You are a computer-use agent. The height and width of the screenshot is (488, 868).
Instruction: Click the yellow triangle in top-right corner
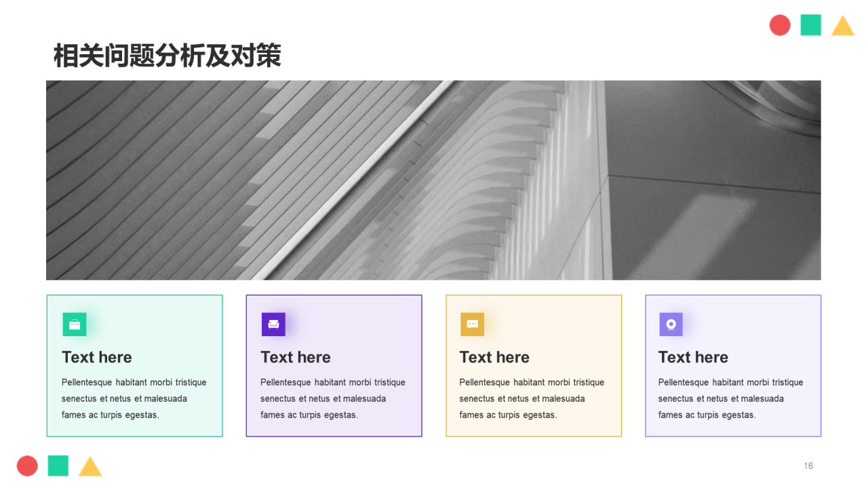(x=842, y=27)
